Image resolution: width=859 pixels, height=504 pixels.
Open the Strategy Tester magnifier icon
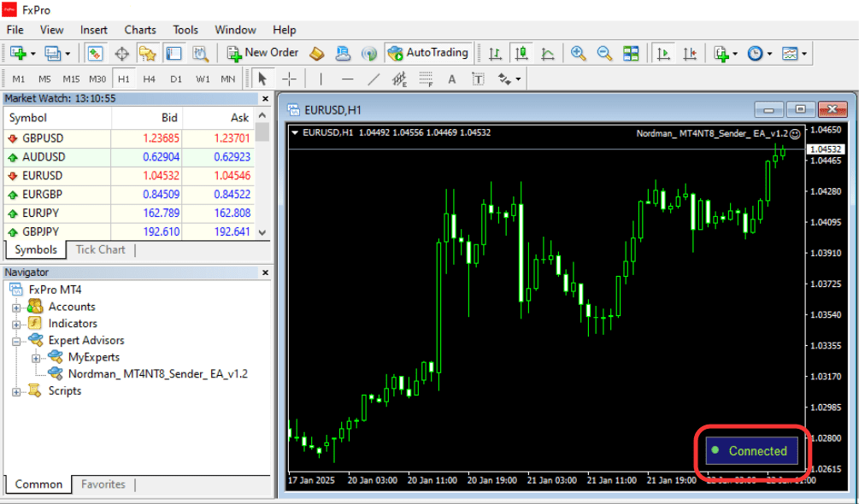pyautogui.click(x=201, y=53)
